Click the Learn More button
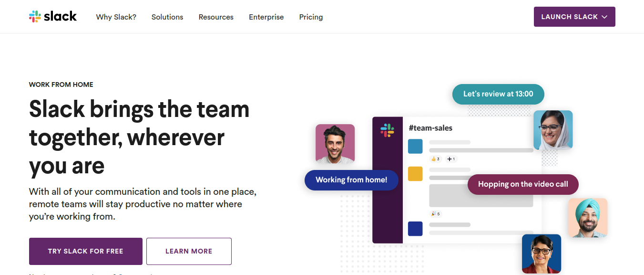644x275 pixels. (189, 251)
